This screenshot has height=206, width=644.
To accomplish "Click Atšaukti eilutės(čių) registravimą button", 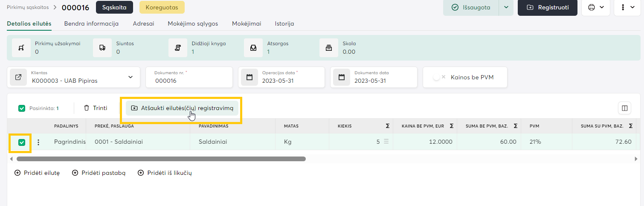I will pos(182,108).
